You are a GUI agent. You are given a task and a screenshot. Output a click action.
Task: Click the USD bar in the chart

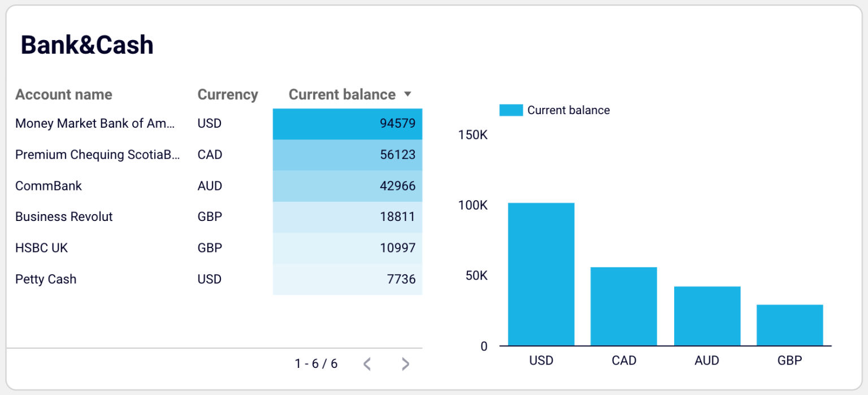tap(541, 274)
